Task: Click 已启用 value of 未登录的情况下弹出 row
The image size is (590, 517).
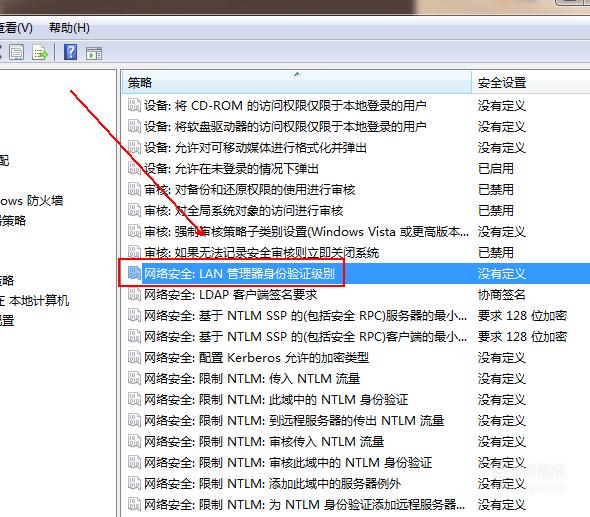Action: [496, 169]
